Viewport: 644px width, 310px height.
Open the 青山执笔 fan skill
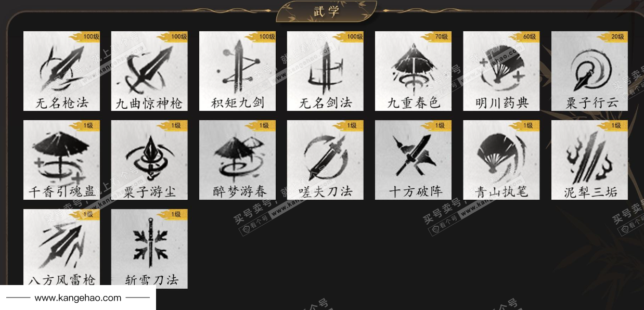pos(501,160)
